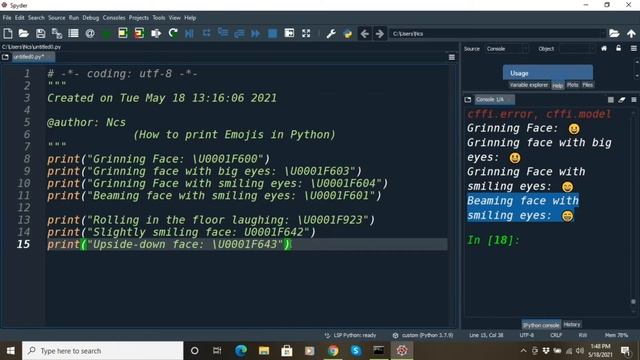The image size is (640, 360).
Task: Open the Search menu
Action: click(36, 18)
